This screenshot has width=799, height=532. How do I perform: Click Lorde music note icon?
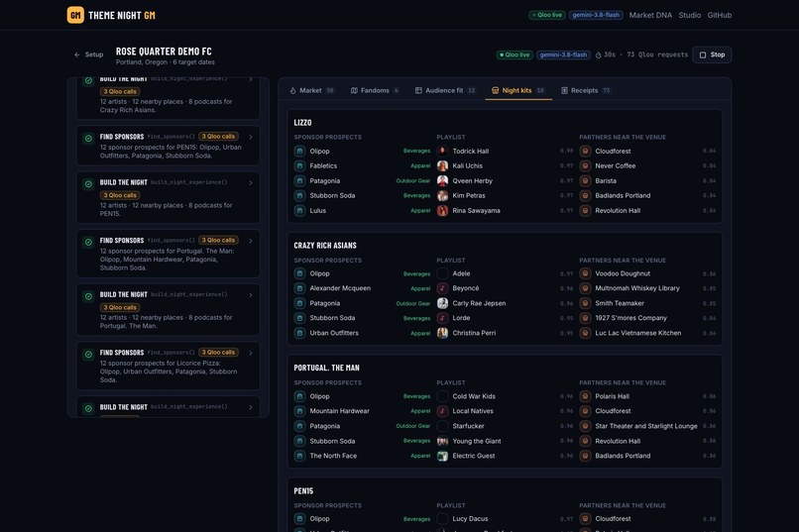(x=442, y=318)
